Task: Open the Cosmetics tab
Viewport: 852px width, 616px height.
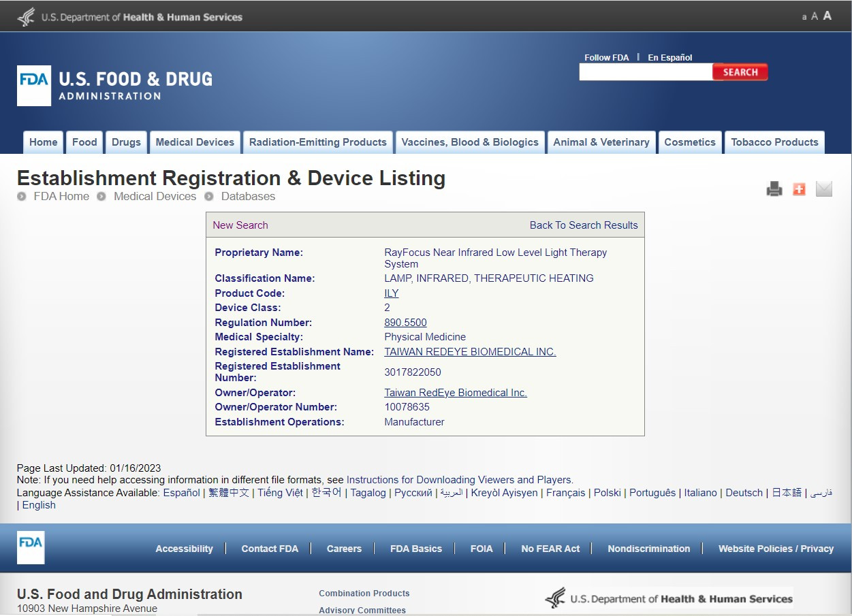Action: (690, 142)
